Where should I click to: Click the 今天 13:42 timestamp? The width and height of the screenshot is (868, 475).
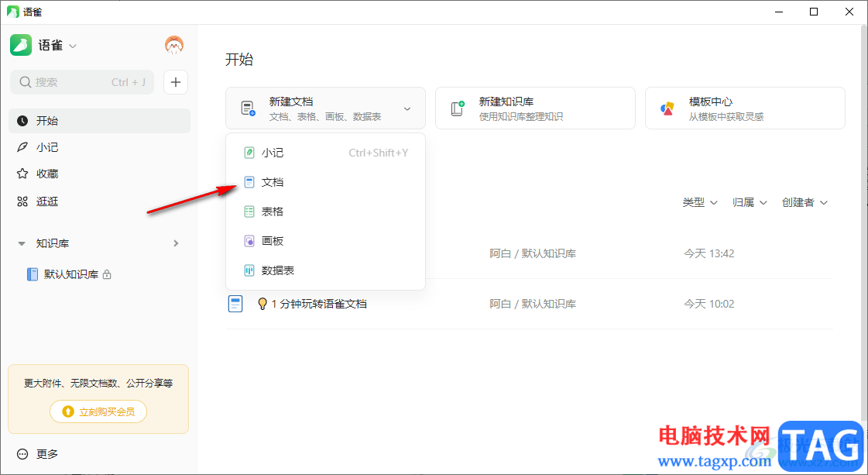[x=708, y=253]
